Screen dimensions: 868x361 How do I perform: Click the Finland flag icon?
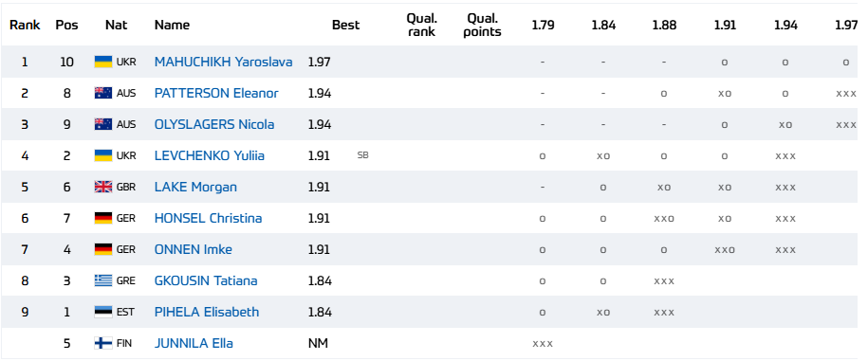(103, 343)
